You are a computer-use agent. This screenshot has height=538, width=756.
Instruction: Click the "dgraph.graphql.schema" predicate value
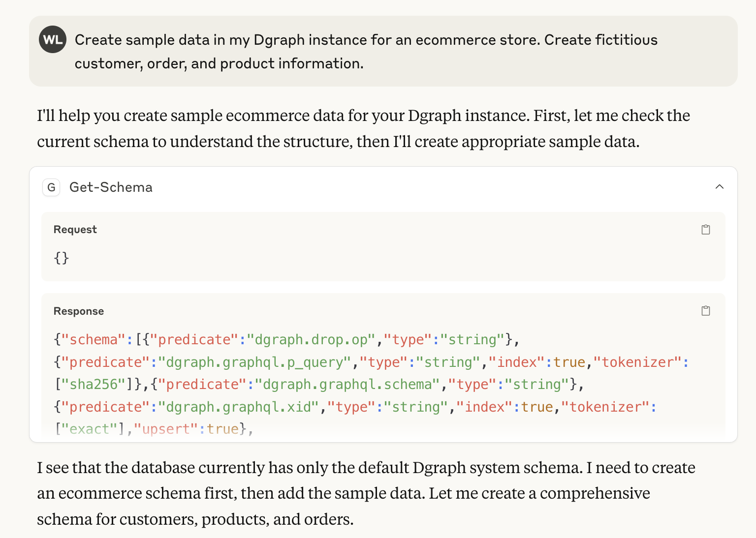pyautogui.click(x=347, y=385)
